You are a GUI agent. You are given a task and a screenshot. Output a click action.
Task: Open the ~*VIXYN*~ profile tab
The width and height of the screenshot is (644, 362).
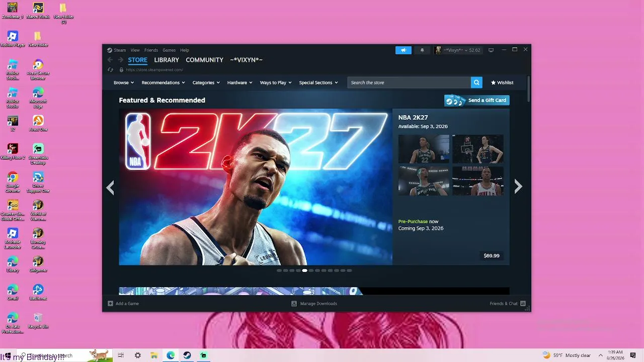tap(247, 60)
